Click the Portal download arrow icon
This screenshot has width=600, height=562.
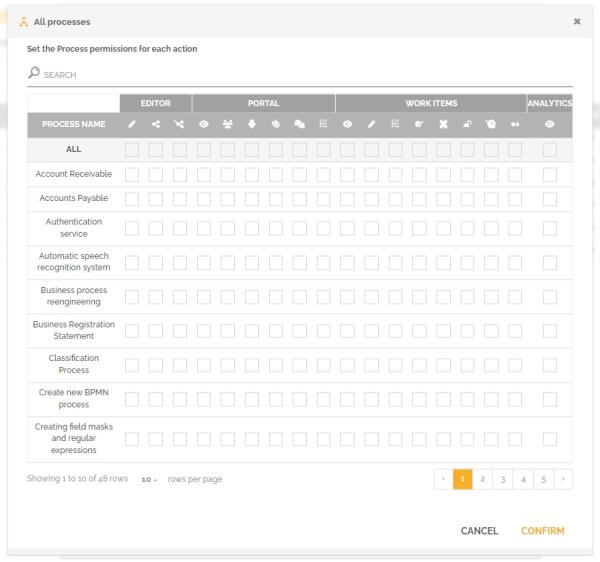(252, 124)
